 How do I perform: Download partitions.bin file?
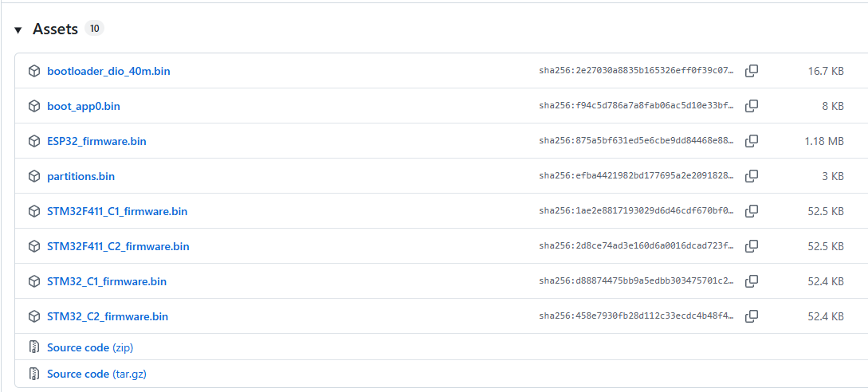(81, 176)
